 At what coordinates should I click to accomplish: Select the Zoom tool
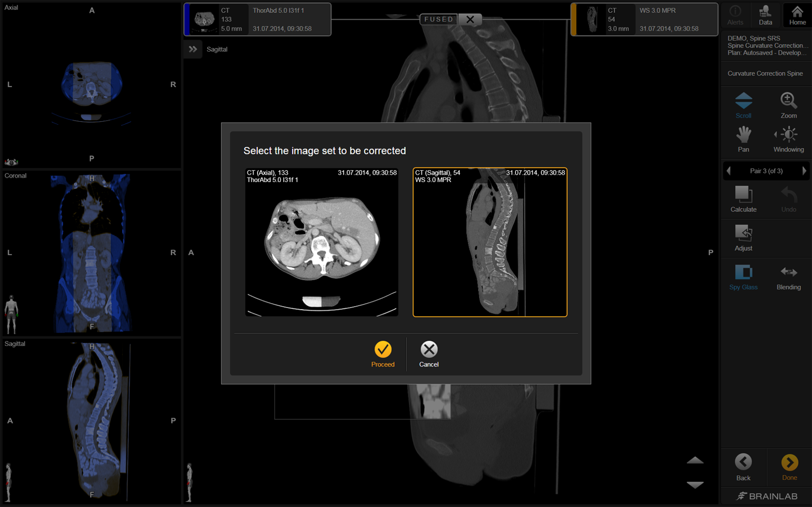[788, 105]
